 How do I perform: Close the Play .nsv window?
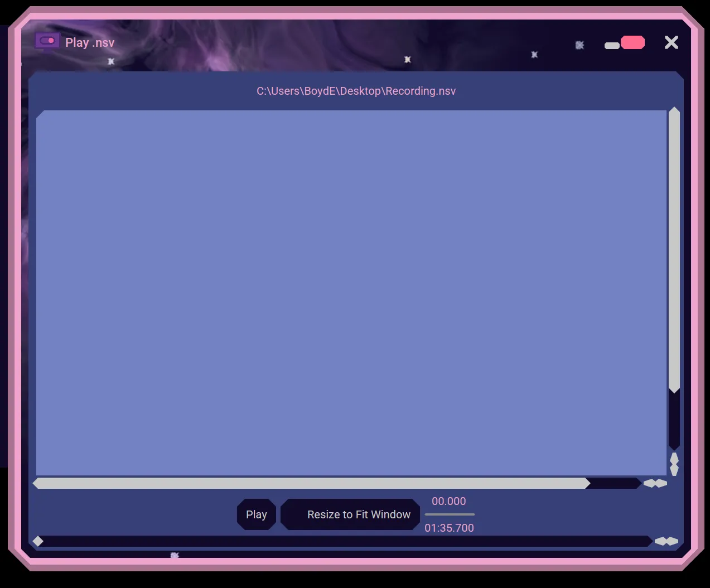click(x=672, y=42)
